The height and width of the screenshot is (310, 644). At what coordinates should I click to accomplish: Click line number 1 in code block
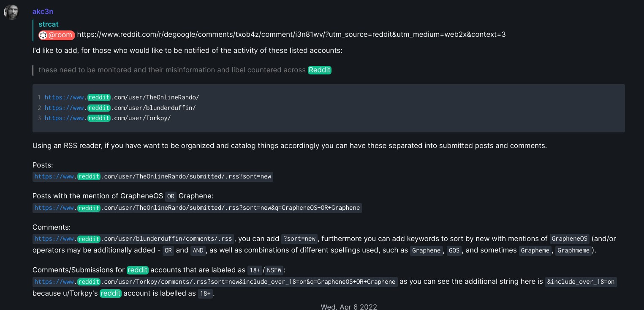[x=39, y=98]
